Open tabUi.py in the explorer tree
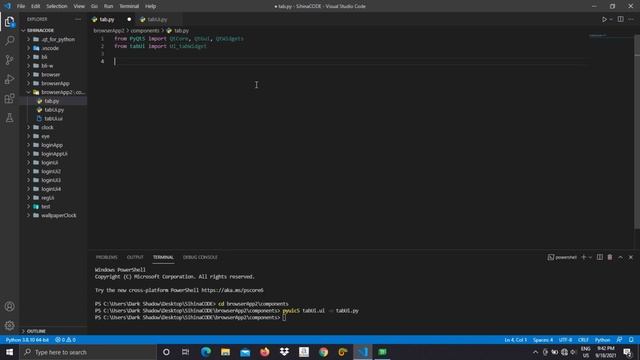The width and height of the screenshot is (640, 360). (x=54, y=110)
